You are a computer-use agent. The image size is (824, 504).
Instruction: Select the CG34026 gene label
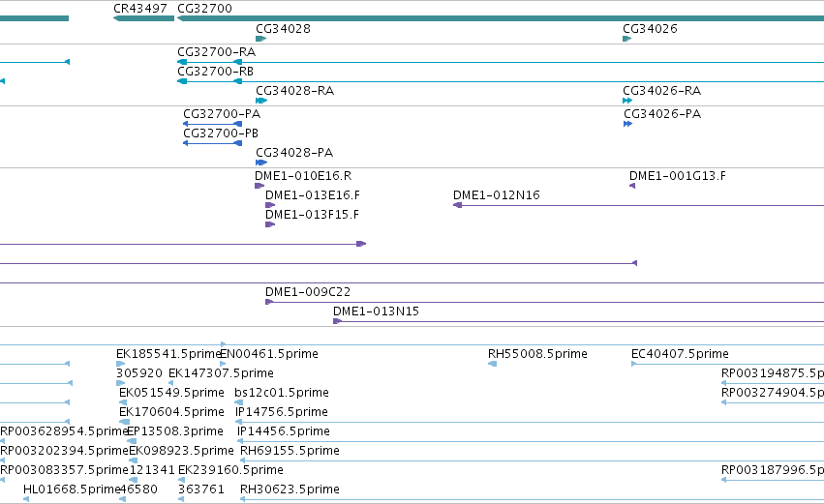point(650,29)
